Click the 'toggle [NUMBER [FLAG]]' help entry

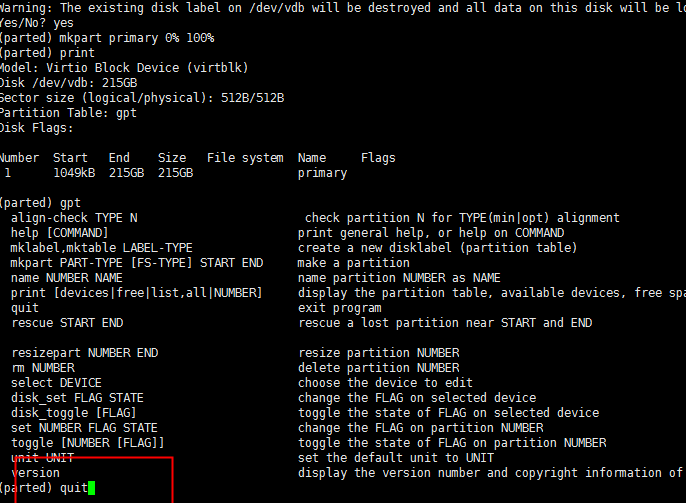click(88, 443)
